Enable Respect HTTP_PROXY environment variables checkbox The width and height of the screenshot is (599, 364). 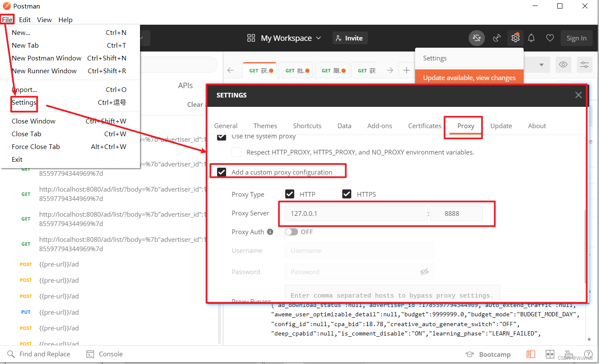(237, 152)
